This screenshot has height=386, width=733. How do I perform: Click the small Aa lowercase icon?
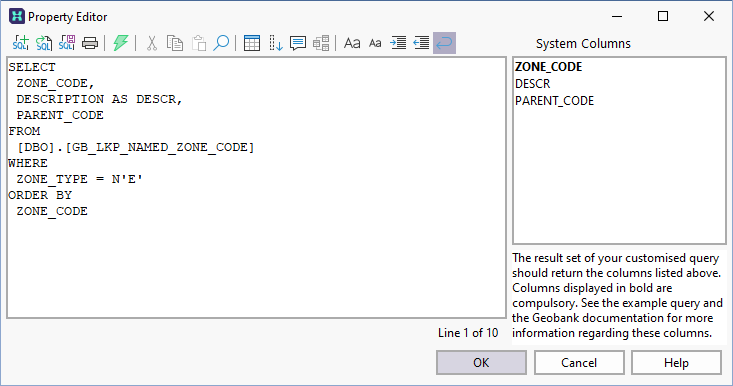375,43
